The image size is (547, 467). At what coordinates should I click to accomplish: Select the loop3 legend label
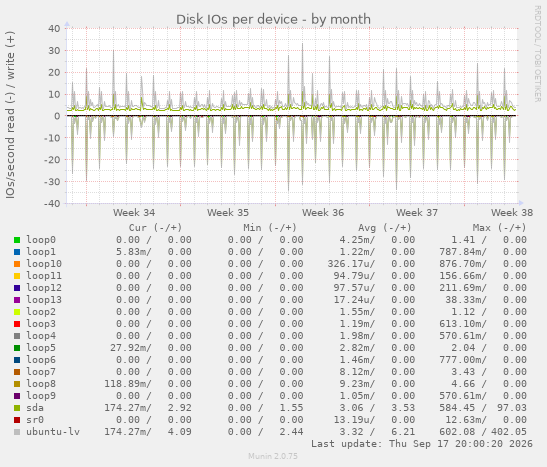click(x=41, y=324)
